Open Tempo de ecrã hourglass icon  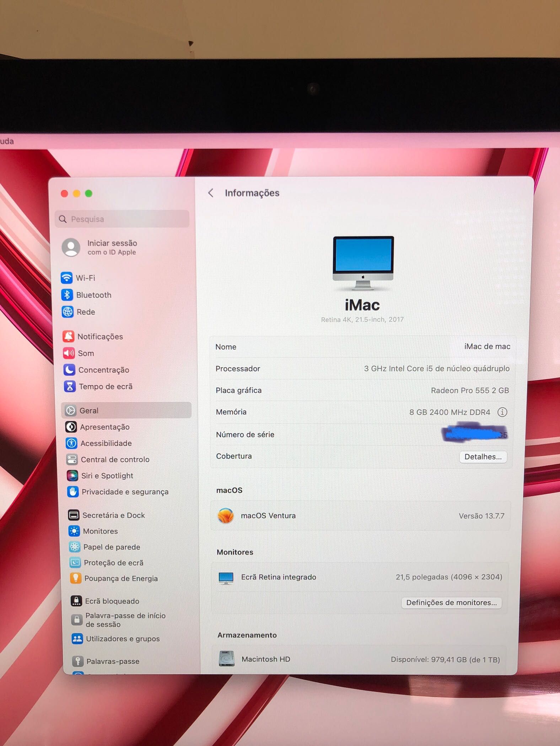(70, 386)
